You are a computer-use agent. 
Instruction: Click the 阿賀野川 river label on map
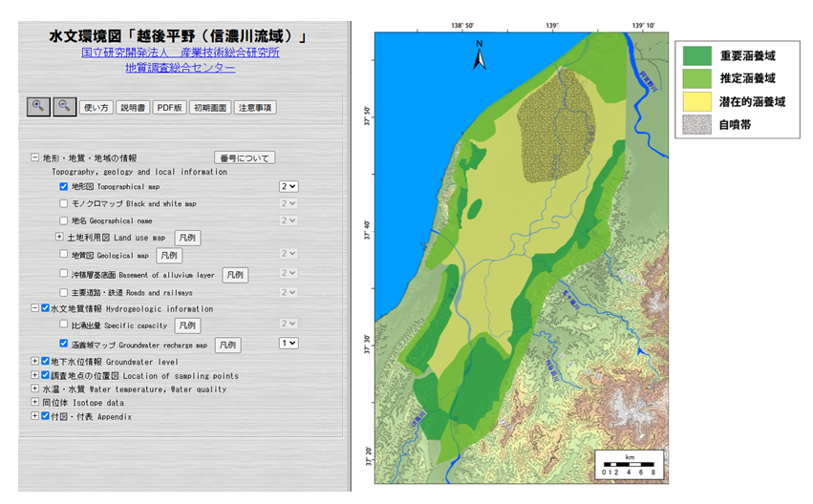pos(648,82)
